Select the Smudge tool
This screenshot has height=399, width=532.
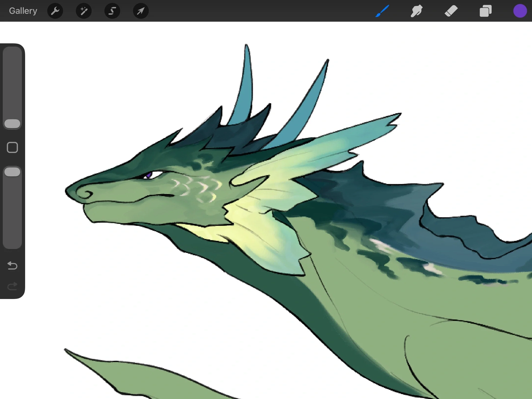point(416,11)
